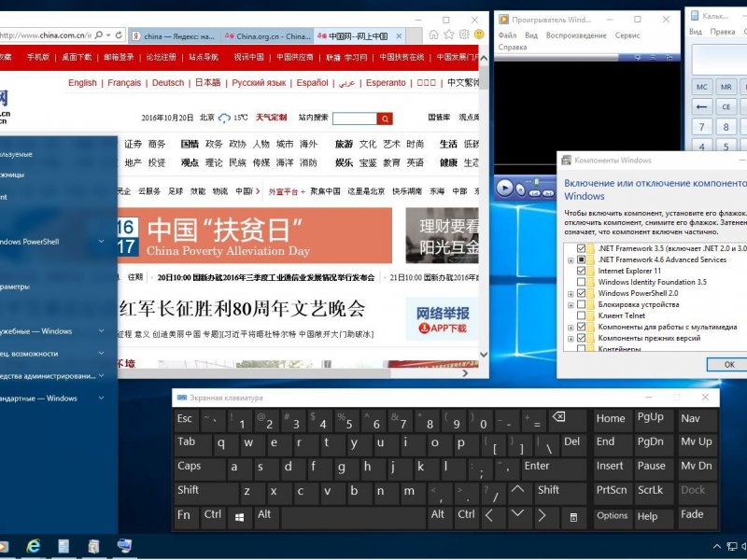Switch to china — Яндекс tab
This screenshot has height=560, width=747.
[x=174, y=36]
